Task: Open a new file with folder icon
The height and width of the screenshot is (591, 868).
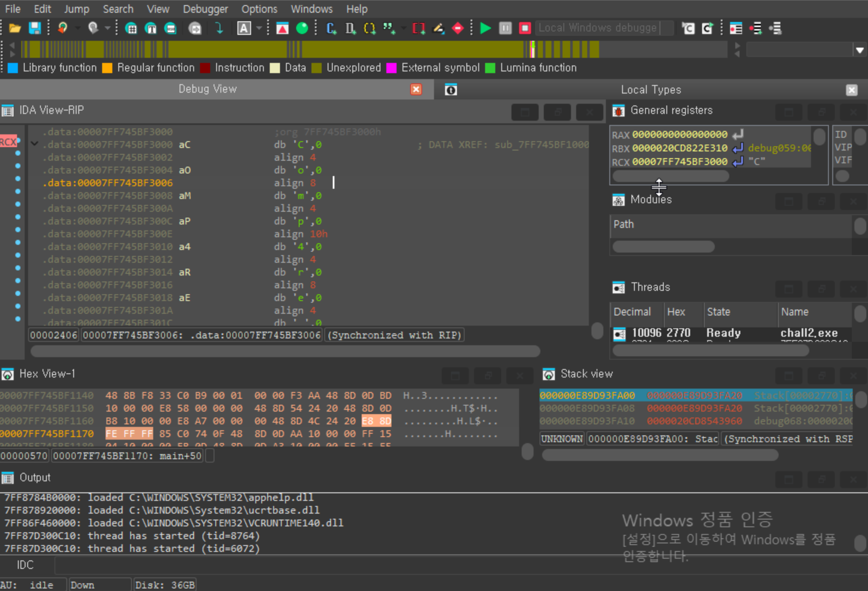Action: pyautogui.click(x=15, y=28)
